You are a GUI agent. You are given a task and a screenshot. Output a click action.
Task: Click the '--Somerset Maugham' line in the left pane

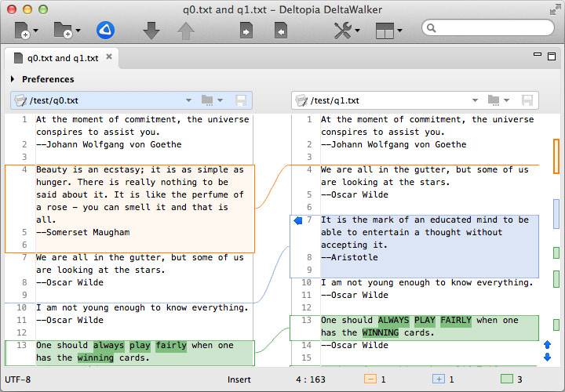[x=83, y=232]
